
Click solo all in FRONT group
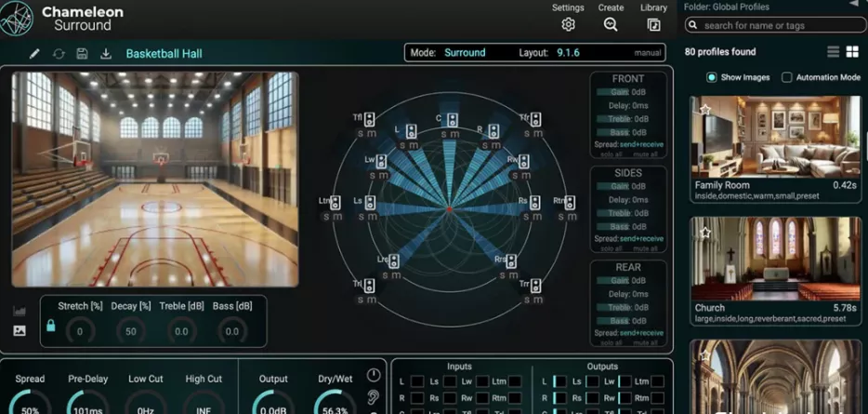coord(612,154)
